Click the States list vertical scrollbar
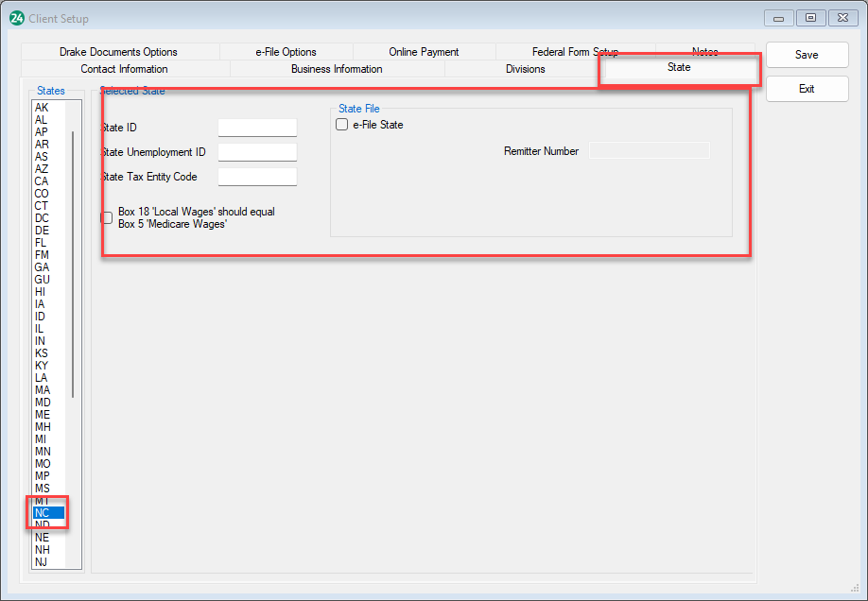The width and height of the screenshot is (868, 601). (x=74, y=265)
